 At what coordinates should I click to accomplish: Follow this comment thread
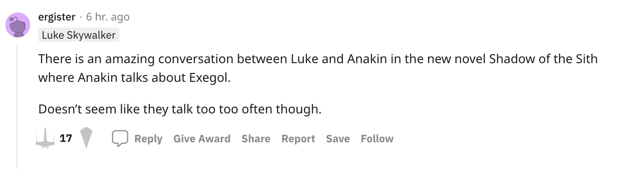377,139
